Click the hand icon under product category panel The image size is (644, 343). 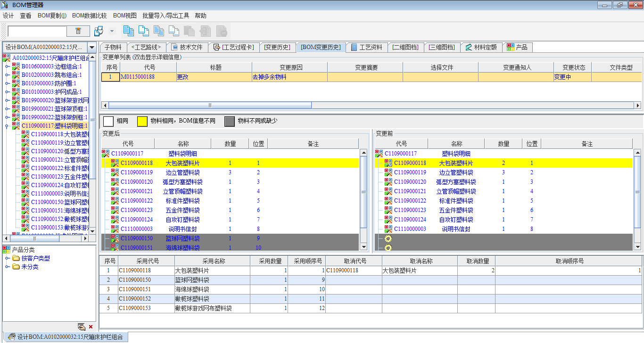(81, 327)
